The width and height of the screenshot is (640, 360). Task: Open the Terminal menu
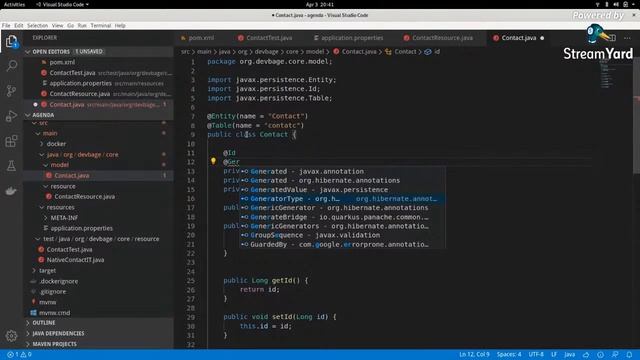[x=101, y=25]
